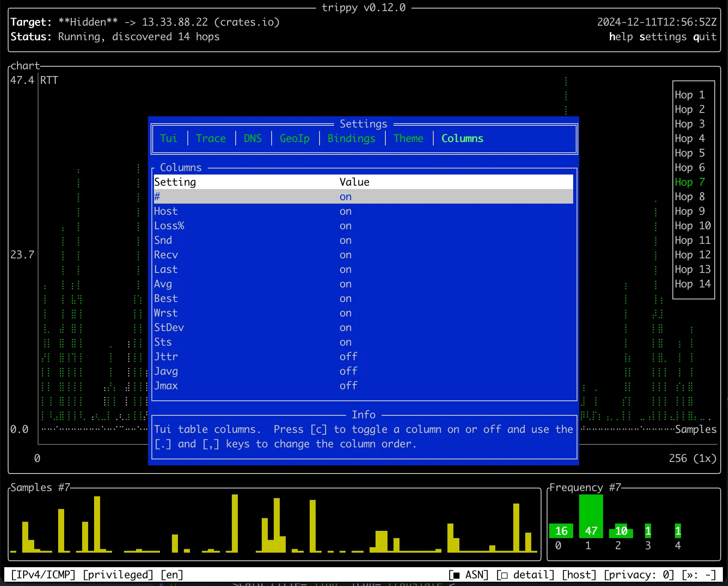The height and width of the screenshot is (586, 728).
Task: Select the StDev column setting row
Action: coord(169,328)
